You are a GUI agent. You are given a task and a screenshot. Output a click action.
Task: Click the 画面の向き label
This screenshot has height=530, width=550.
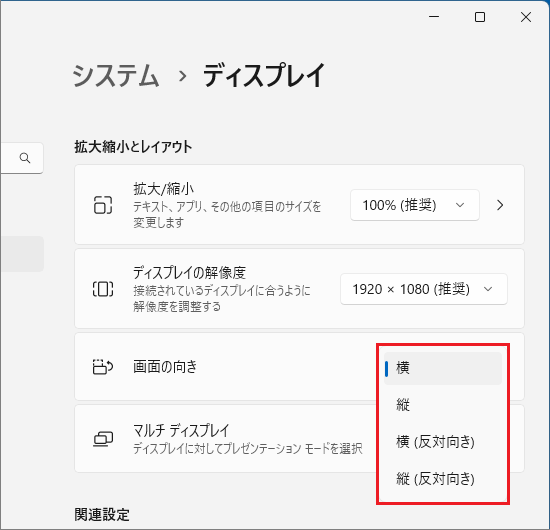165,367
